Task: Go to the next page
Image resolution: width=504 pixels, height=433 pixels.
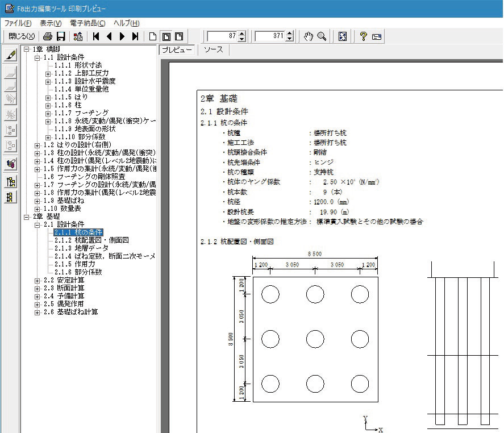Action: (122, 36)
